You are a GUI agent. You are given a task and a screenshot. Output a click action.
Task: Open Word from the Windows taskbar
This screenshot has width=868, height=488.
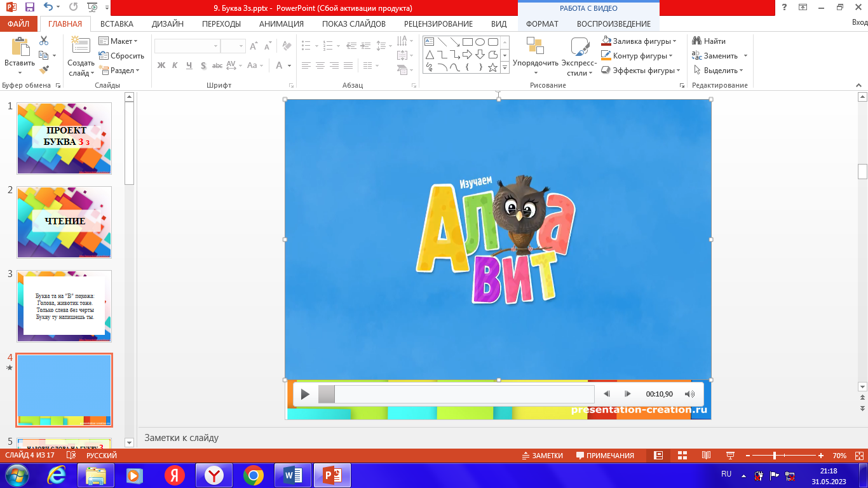pos(292,475)
